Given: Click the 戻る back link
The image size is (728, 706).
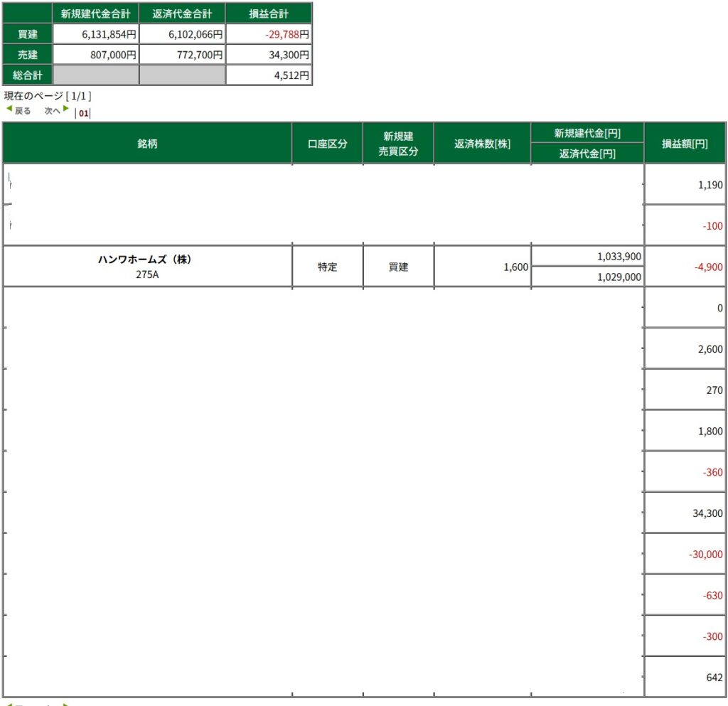Looking at the screenshot, I should coord(23,111).
